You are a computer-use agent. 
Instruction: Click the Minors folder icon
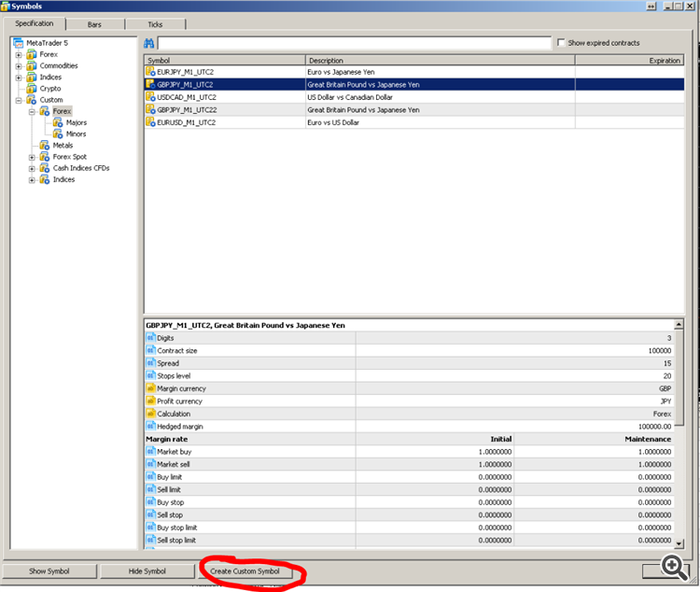pos(58,134)
